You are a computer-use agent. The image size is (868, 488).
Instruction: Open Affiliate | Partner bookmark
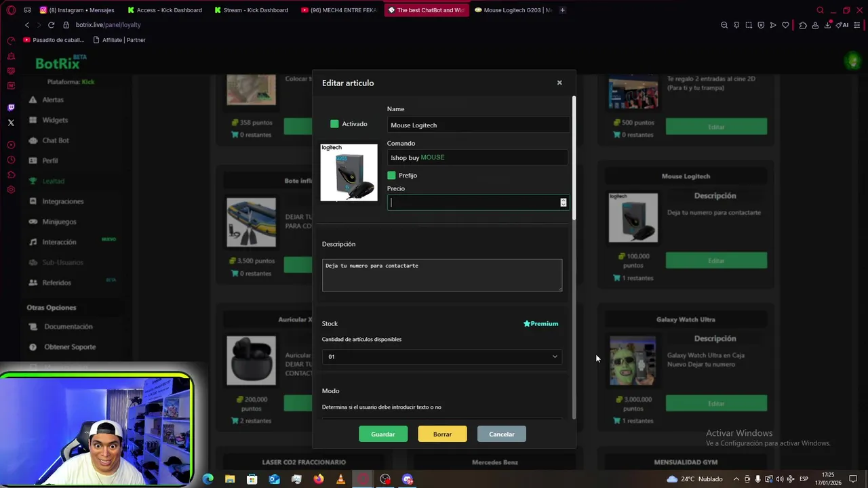pos(119,40)
